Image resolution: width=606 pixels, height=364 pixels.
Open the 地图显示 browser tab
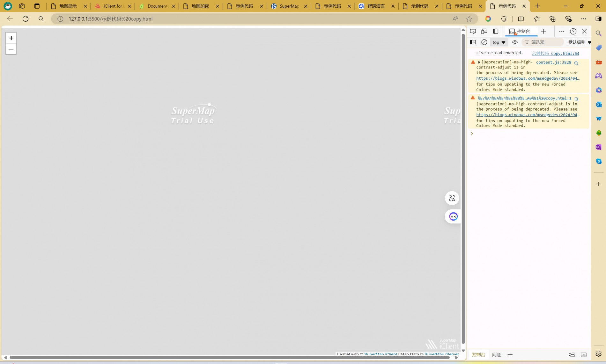click(68, 6)
